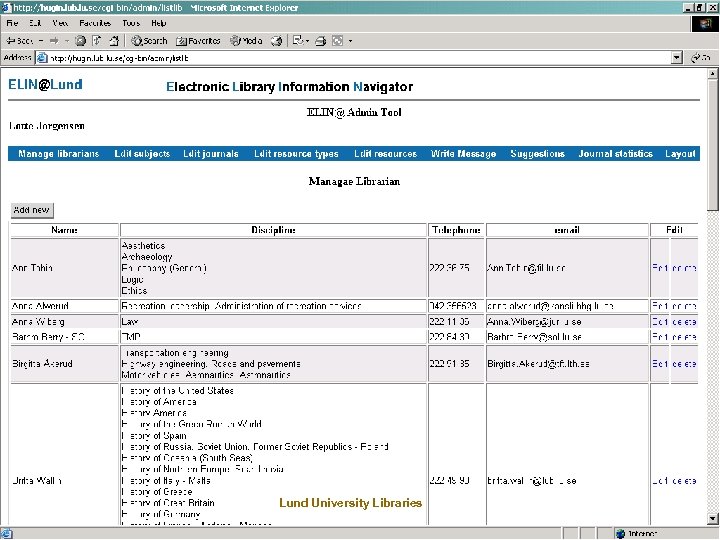
Task: Click the Mail toolbar icon
Action: [x=300, y=41]
